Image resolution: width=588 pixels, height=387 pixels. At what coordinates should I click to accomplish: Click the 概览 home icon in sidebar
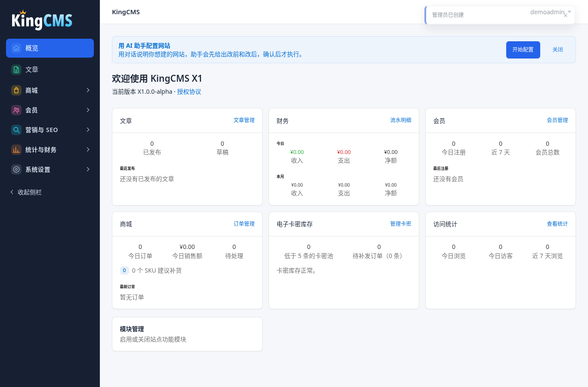[x=16, y=48]
